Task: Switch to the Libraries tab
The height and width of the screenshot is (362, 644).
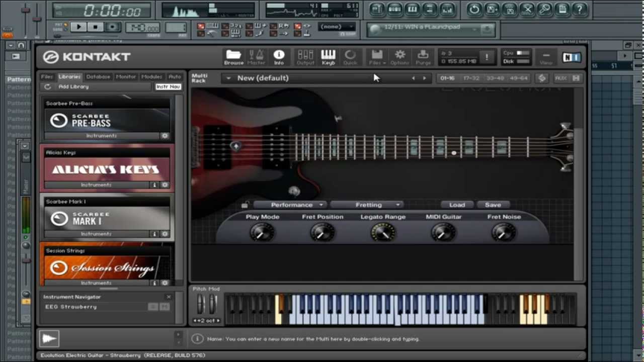Action: pyautogui.click(x=69, y=76)
